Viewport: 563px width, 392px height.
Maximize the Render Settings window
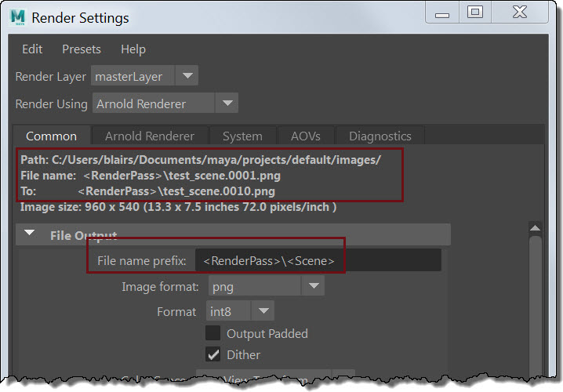point(474,12)
